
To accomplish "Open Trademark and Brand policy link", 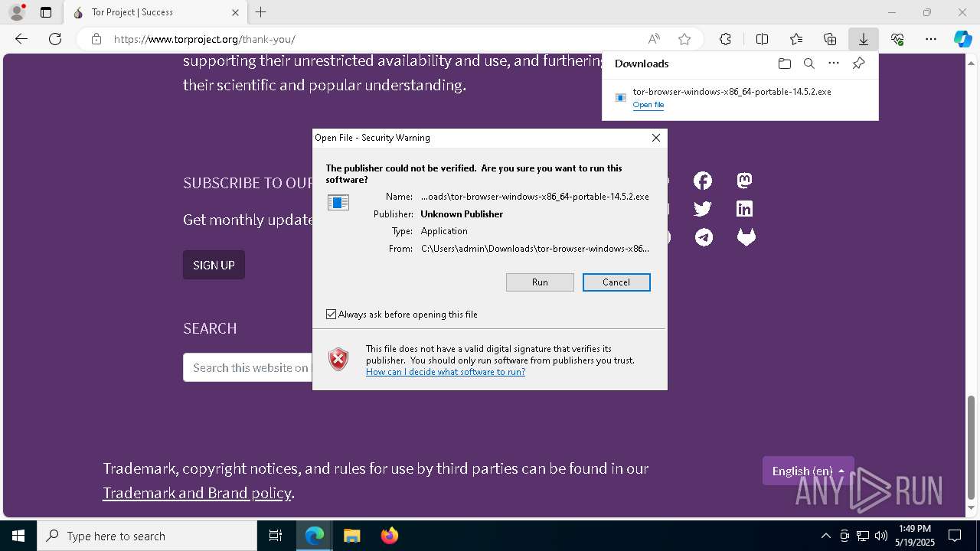I will click(197, 493).
